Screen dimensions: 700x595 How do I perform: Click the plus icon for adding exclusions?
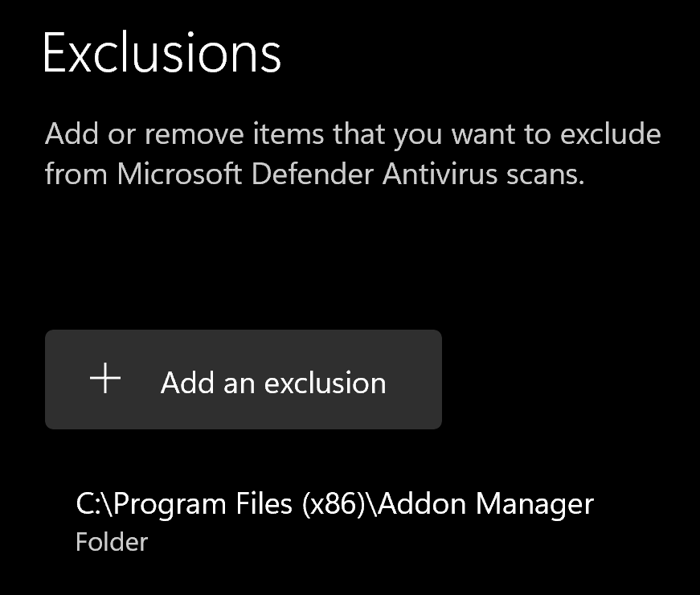(x=105, y=379)
